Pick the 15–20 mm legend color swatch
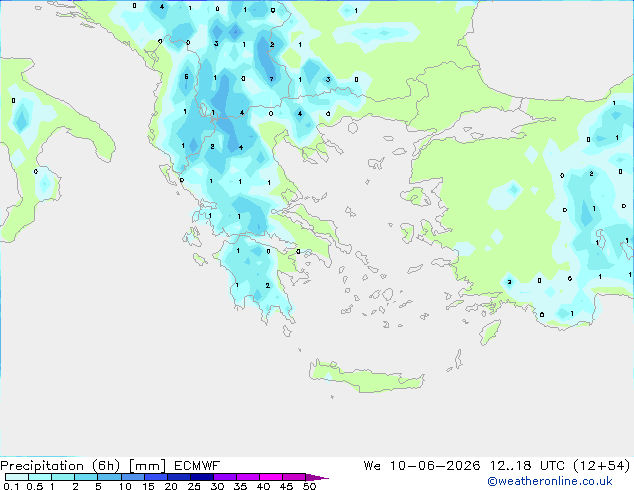The height and width of the screenshot is (490, 634). pos(156,477)
